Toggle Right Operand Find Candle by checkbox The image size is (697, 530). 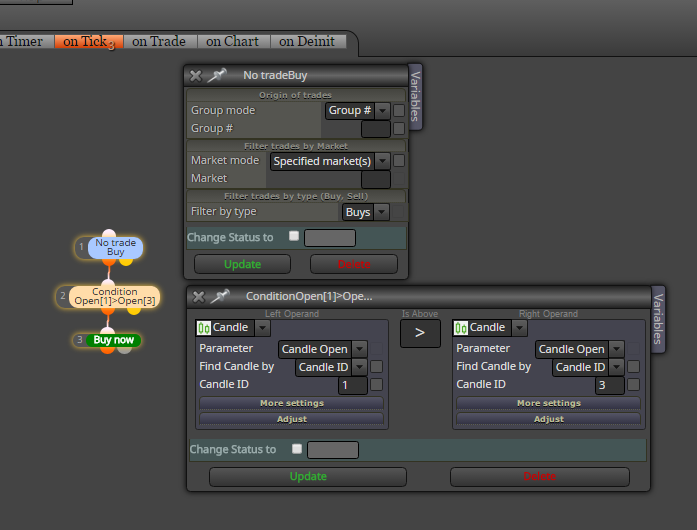[633, 366]
